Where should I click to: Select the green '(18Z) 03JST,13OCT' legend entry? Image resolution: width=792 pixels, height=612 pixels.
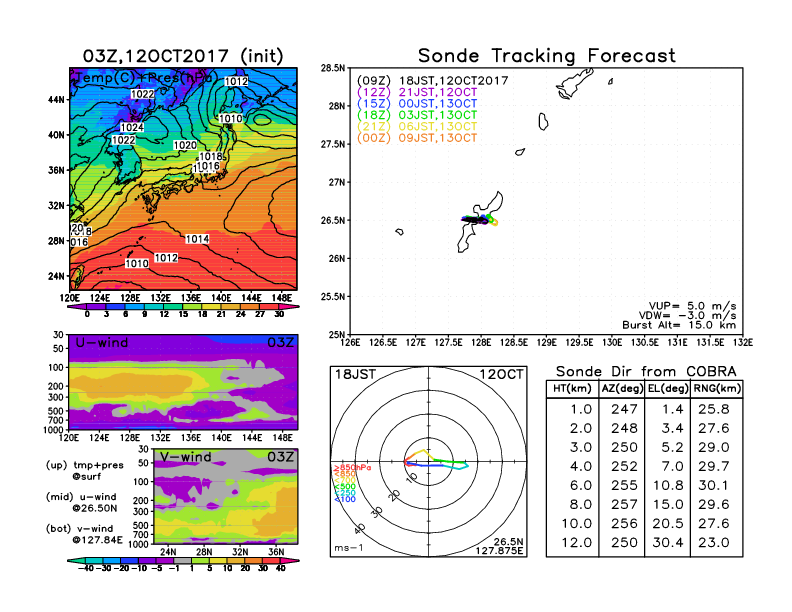coord(417,115)
